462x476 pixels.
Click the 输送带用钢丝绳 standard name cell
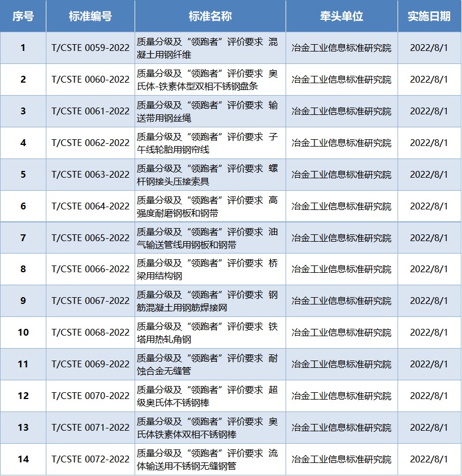pyautogui.click(x=210, y=112)
